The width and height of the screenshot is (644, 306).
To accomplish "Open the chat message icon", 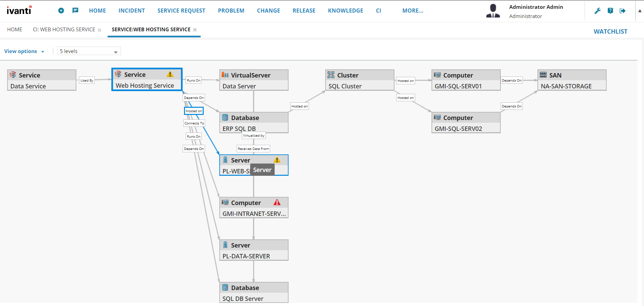I will coord(75,11).
